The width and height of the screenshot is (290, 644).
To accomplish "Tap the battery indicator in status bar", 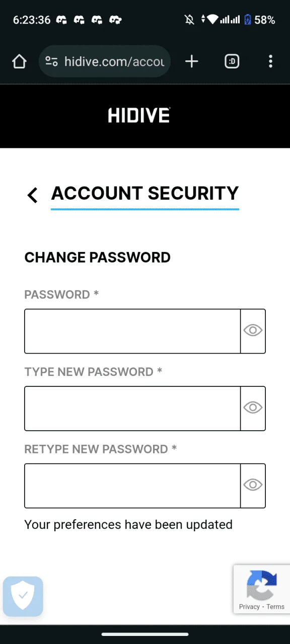I will tap(248, 20).
